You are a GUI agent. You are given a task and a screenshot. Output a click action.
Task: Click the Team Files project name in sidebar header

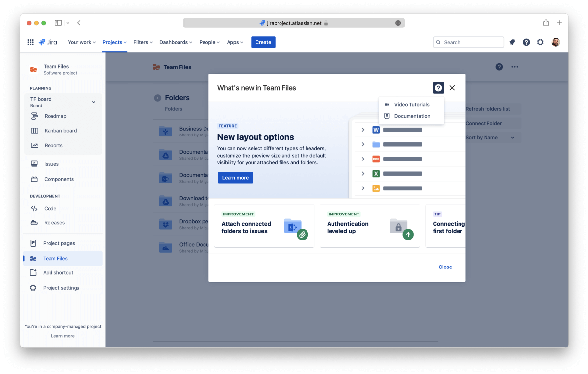coord(56,67)
